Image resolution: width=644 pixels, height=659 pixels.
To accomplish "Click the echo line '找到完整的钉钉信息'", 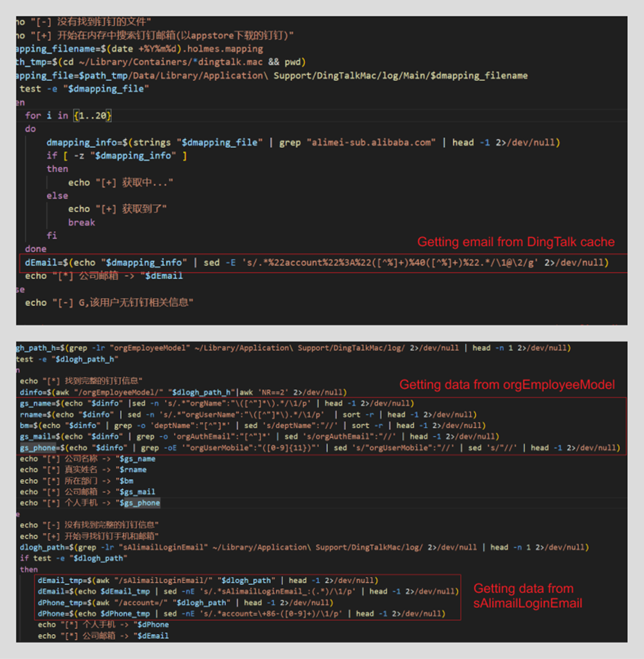I will click(82, 381).
